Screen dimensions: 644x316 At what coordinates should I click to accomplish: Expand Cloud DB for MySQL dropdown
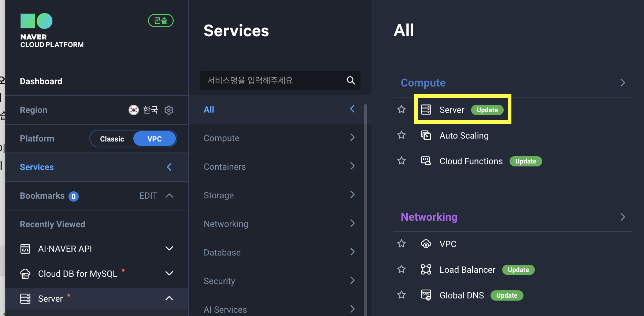(x=169, y=273)
